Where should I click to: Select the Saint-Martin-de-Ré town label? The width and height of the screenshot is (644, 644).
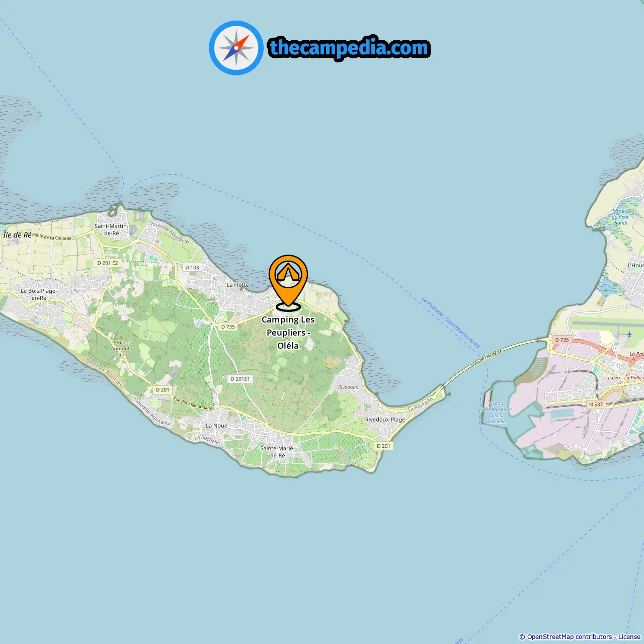coord(112,229)
